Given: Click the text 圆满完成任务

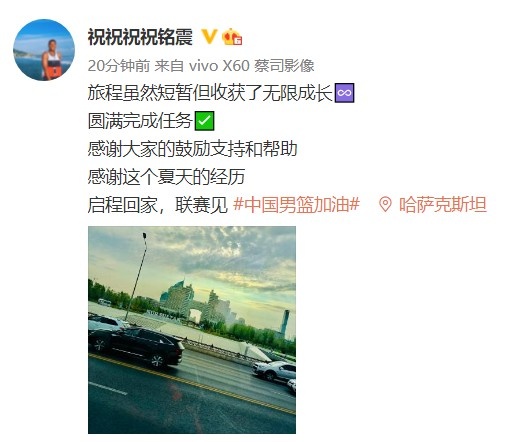Looking at the screenshot, I should pos(140,121).
